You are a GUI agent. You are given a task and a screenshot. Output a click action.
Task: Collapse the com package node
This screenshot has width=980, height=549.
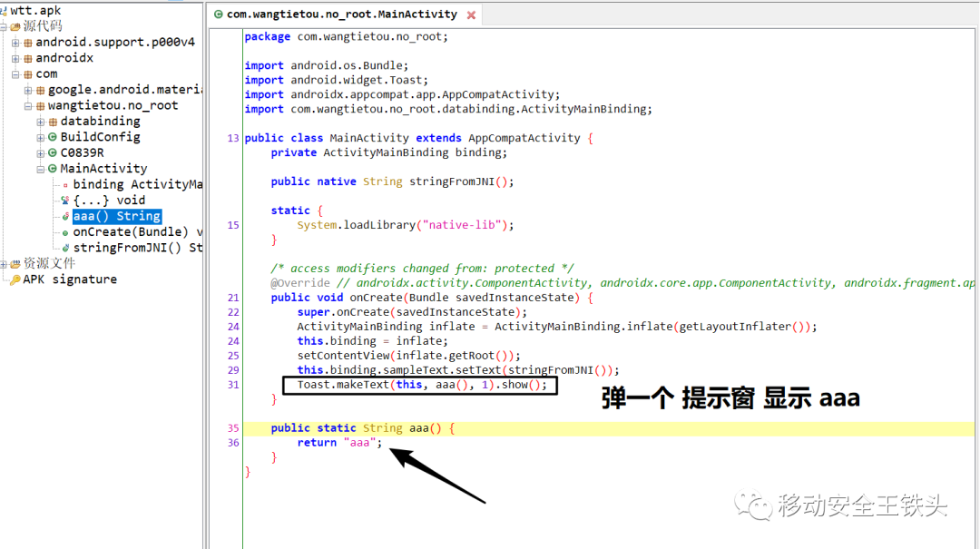pyautogui.click(x=15, y=74)
